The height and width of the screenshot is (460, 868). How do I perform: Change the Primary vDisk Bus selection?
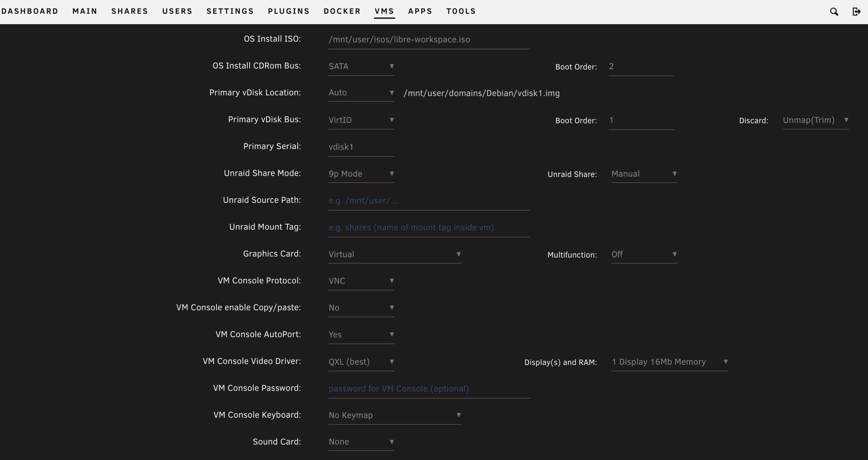pos(361,120)
